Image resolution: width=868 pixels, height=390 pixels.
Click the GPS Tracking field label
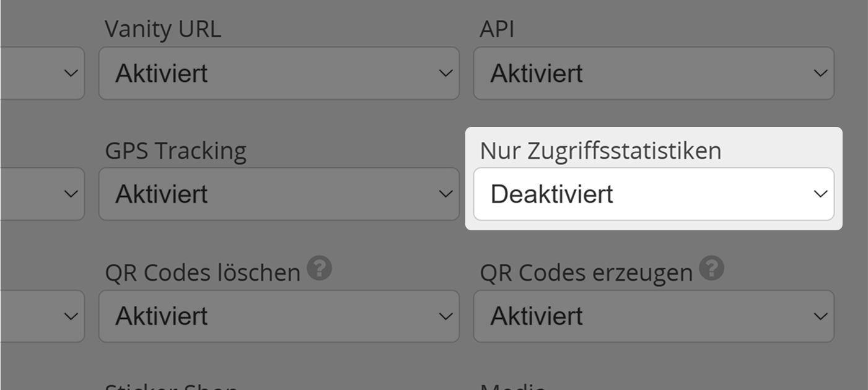pos(176,150)
